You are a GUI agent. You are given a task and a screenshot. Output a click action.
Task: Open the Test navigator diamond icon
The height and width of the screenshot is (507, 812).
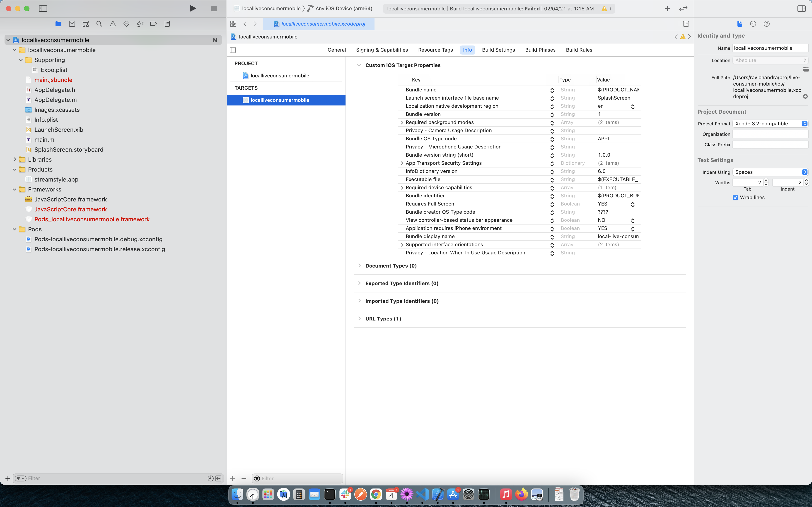(x=126, y=24)
